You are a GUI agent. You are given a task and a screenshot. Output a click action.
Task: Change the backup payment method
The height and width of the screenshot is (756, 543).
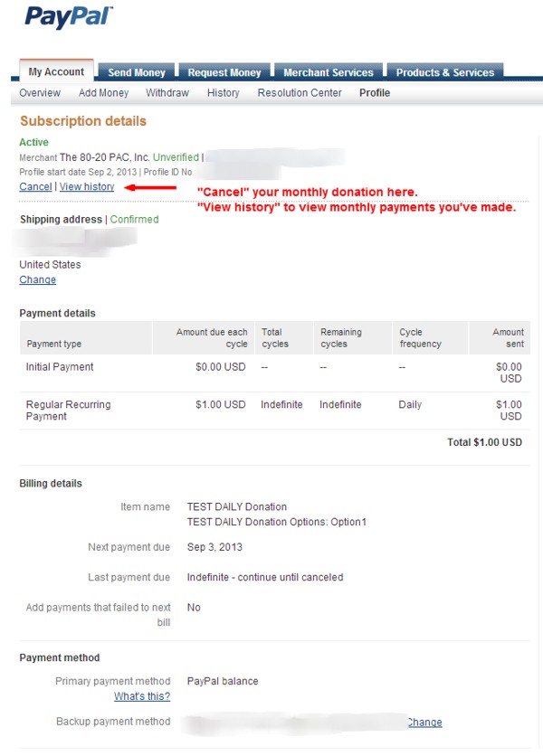(424, 723)
